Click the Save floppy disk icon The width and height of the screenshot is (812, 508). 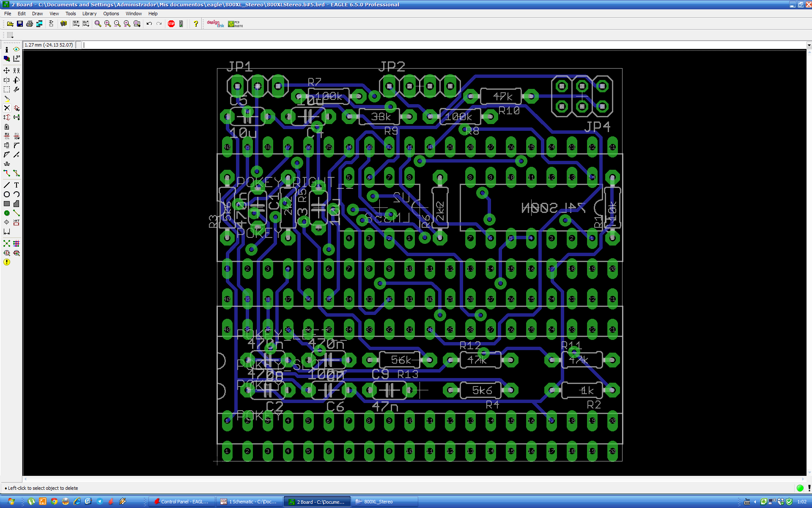click(20, 24)
